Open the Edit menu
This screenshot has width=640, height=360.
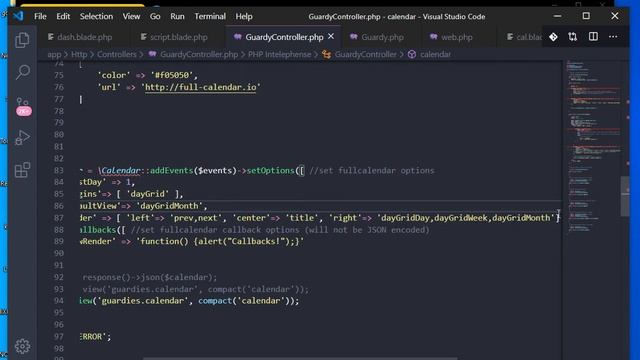click(63, 16)
